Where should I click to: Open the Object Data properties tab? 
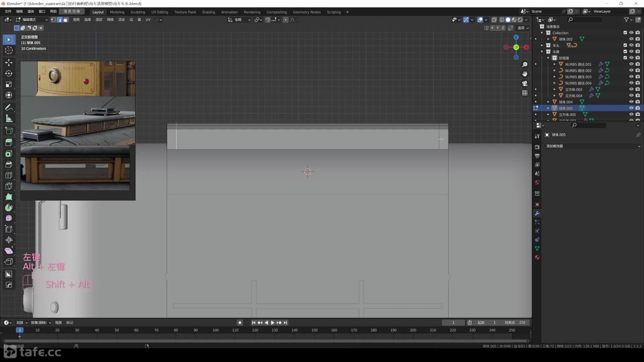537,249
